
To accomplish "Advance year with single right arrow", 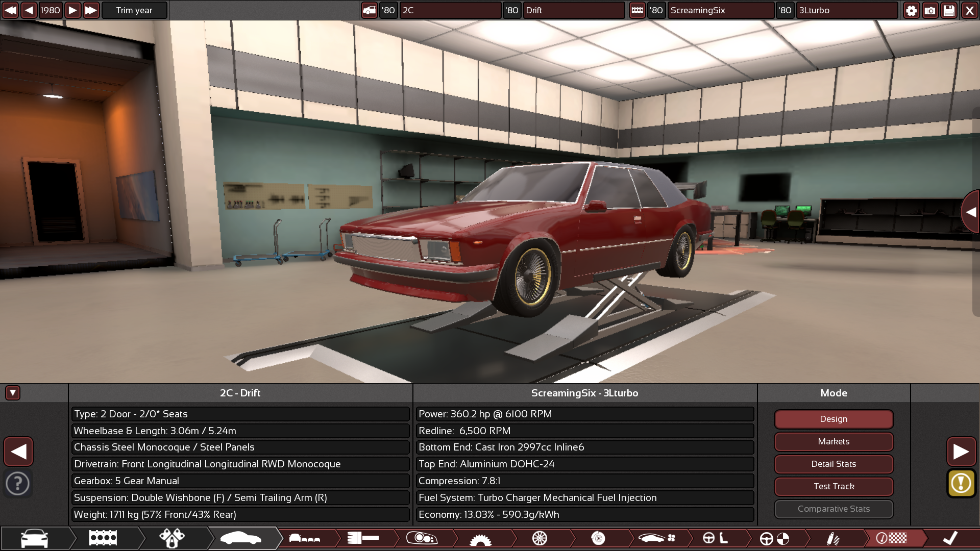I will point(72,10).
